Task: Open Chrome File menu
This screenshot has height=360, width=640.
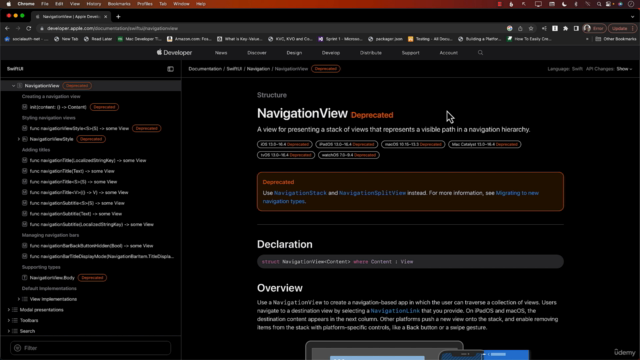Action: click(44, 4)
